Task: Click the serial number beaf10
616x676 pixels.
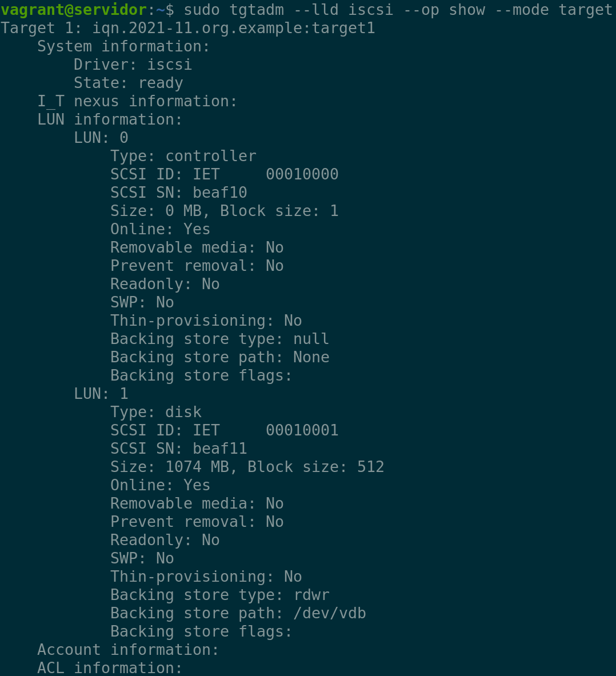Action: 219,193
